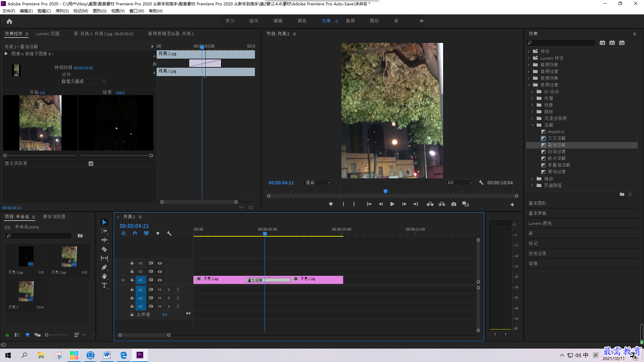This screenshot has height=362, width=644.
Task: Step forward one frame
Action: (x=404, y=204)
